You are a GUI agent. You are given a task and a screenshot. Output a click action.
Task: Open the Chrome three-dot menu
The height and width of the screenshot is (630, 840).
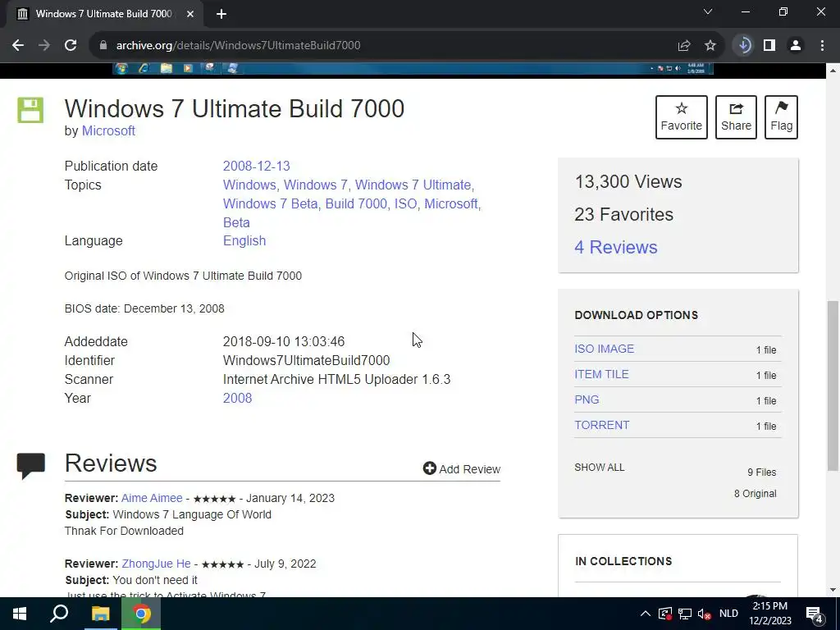[x=822, y=46]
